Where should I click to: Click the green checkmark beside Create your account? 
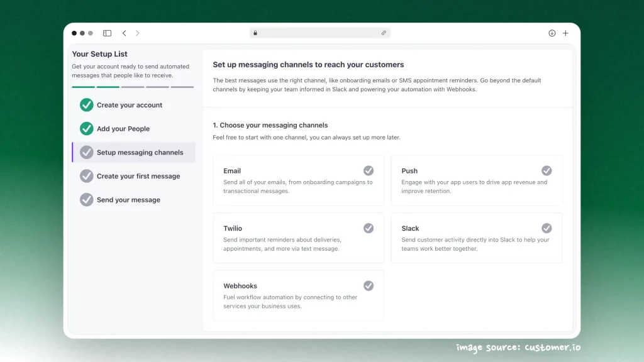point(86,105)
